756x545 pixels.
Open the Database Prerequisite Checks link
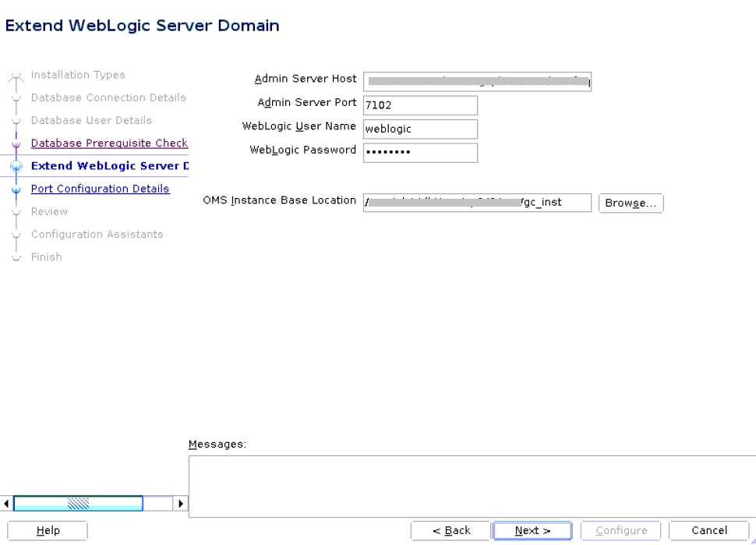[x=109, y=143]
